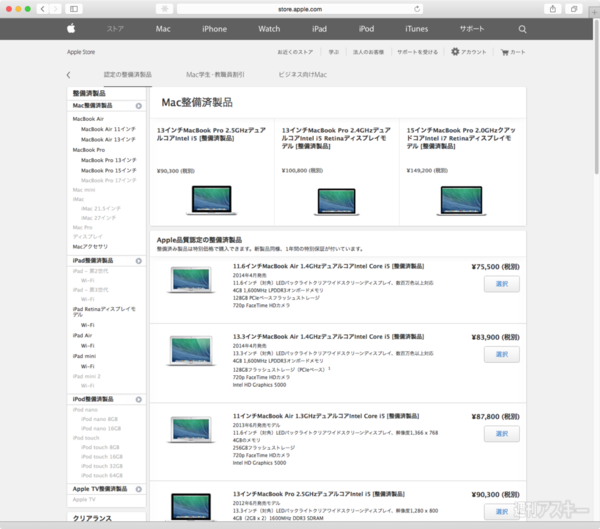Viewport: 600px width, 529px height.
Task: Open サポート in top navigation
Action: 471,29
